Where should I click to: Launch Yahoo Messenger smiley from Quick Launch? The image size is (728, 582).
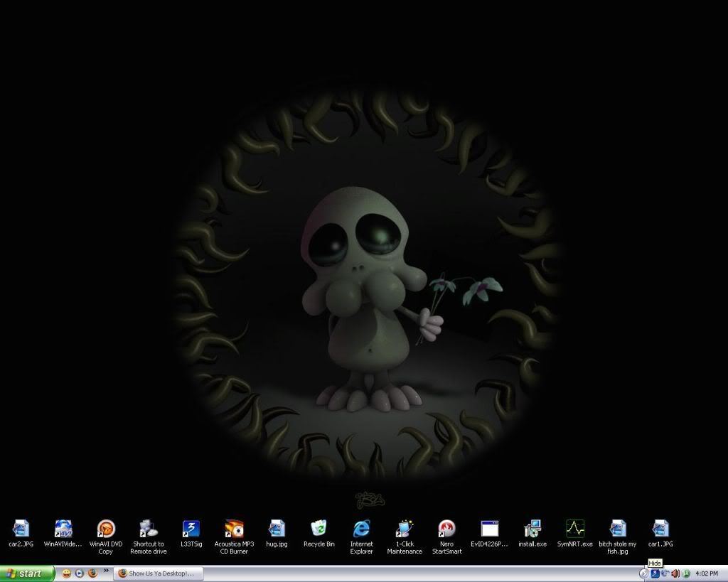67,573
